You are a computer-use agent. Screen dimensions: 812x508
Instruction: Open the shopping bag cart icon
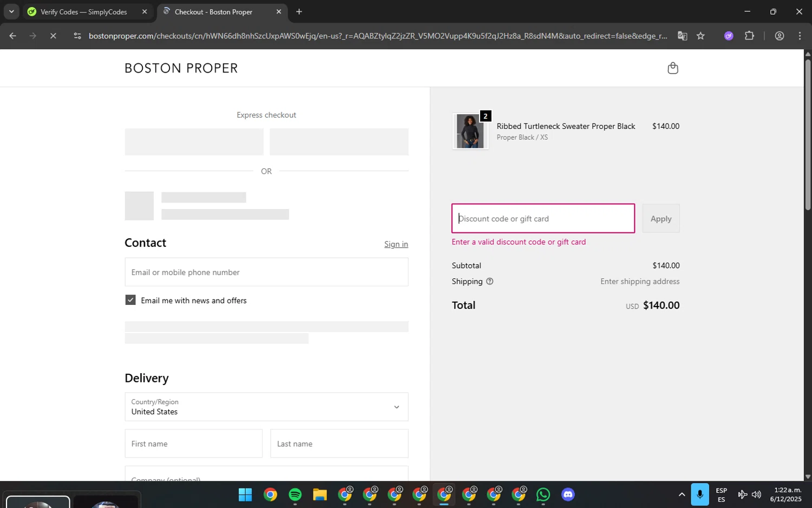pyautogui.click(x=673, y=68)
